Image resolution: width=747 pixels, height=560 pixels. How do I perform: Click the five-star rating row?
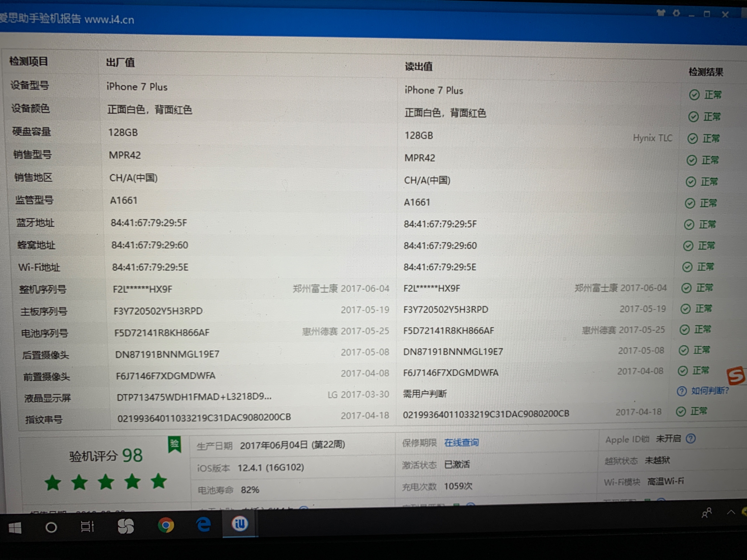106,482
